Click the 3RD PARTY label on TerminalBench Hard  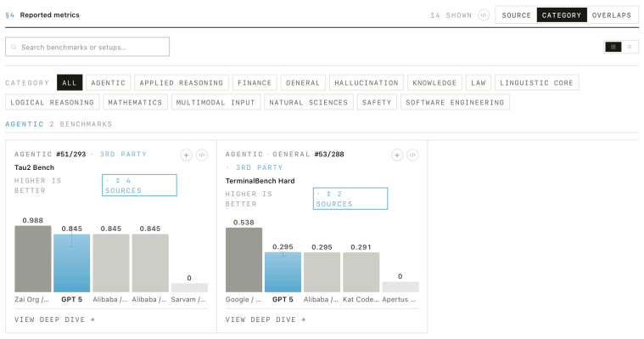tap(259, 167)
